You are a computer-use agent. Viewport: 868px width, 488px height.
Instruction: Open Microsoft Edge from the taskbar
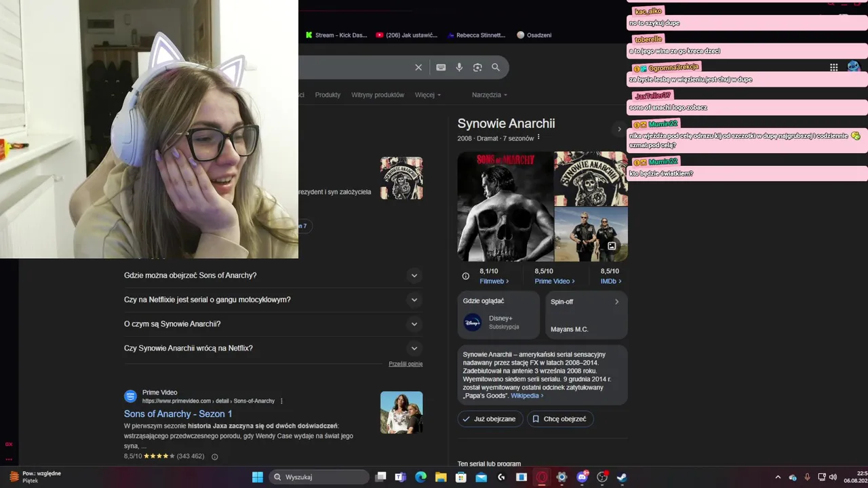pyautogui.click(x=420, y=477)
